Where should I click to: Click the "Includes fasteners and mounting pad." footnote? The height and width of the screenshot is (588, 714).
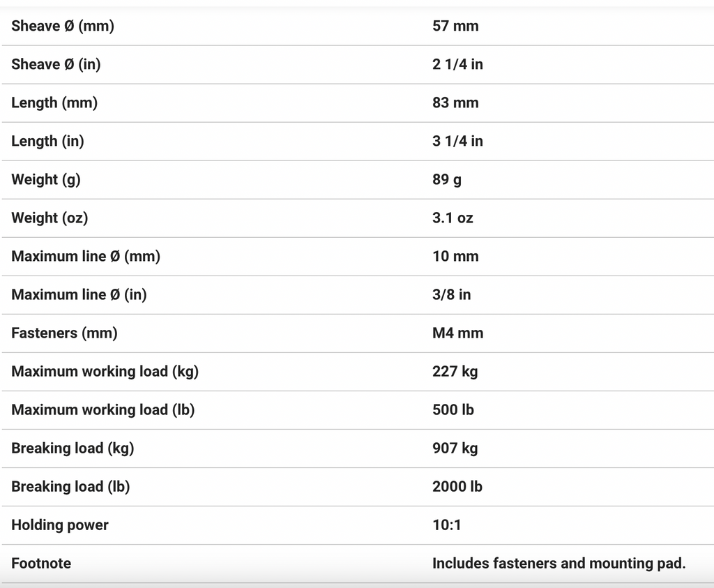tap(559, 564)
